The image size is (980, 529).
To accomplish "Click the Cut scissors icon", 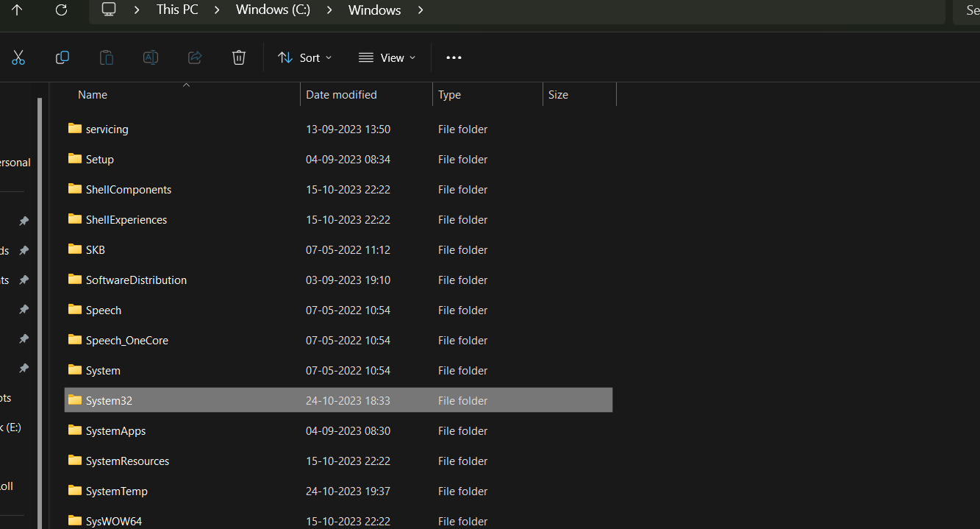I will (18, 57).
